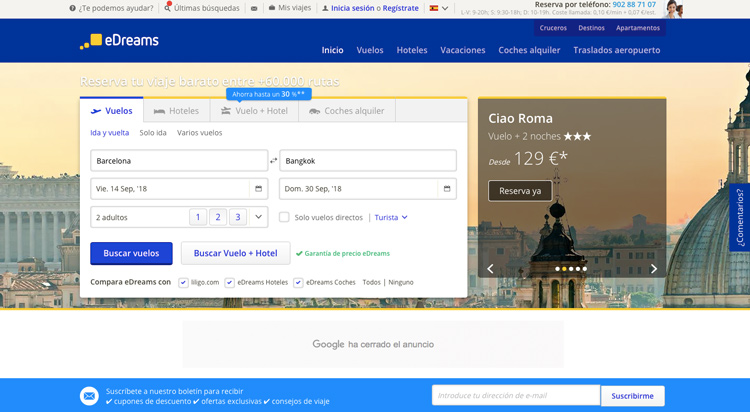Enable Solo vuelos directos checkbox
Viewport: 750px width, 412px height.
tap(285, 217)
